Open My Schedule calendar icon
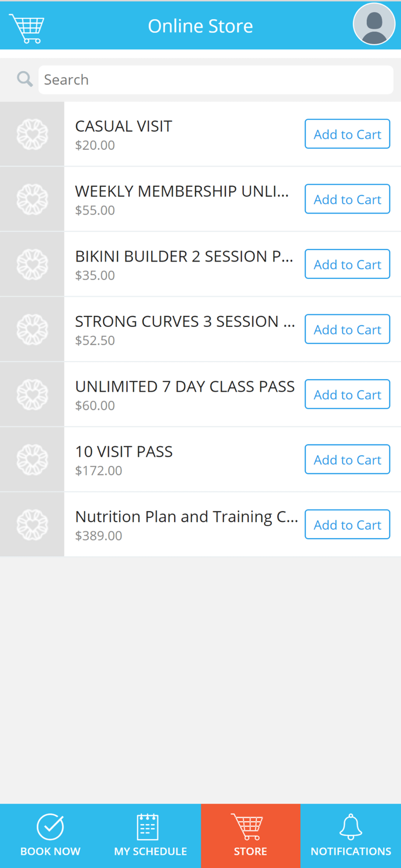This screenshot has width=401, height=868. [150, 826]
